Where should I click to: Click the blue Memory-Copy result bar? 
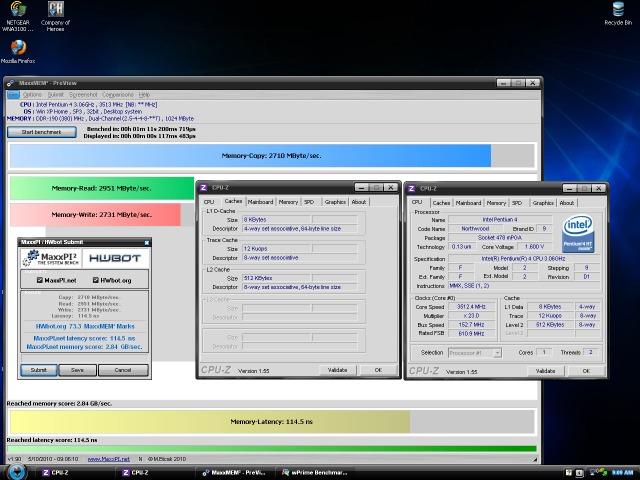pyautogui.click(x=250, y=156)
